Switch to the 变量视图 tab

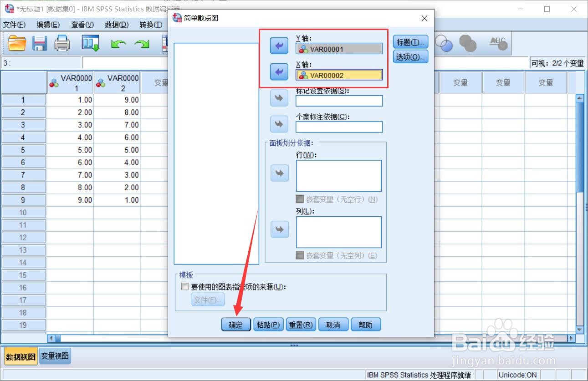pos(54,356)
